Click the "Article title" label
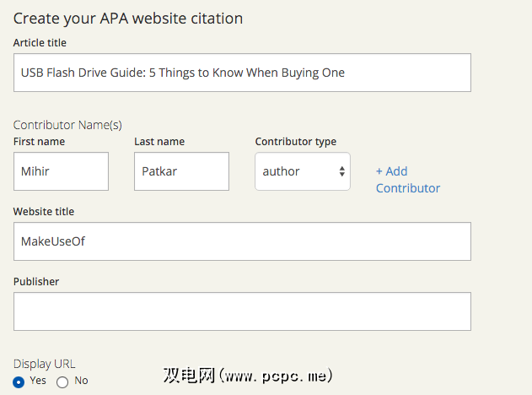 [40, 43]
